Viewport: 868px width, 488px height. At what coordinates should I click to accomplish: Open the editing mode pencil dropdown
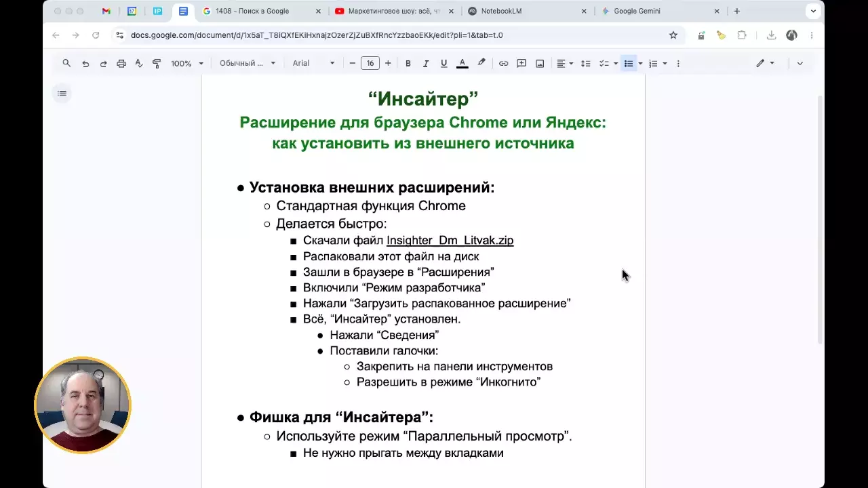coord(765,64)
